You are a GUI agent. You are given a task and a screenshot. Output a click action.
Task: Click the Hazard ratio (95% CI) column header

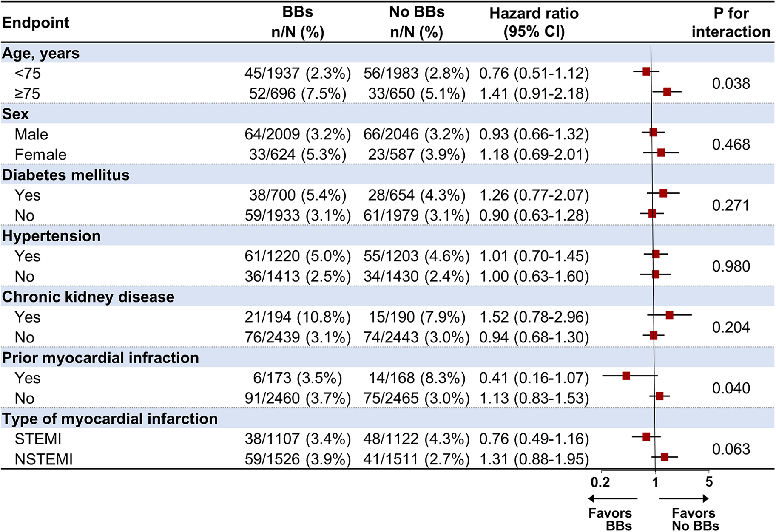[x=534, y=22]
